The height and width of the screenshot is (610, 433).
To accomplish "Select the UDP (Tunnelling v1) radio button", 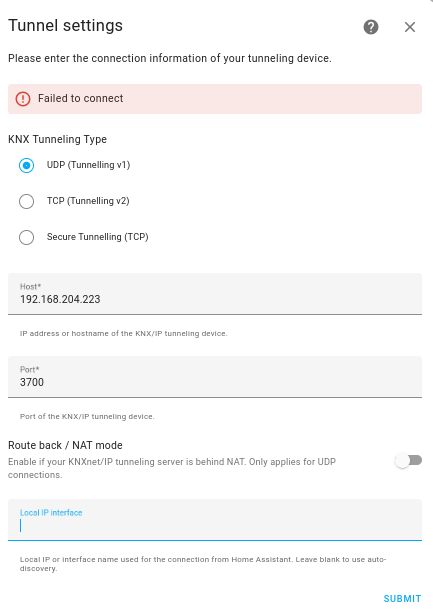I will 26,165.
